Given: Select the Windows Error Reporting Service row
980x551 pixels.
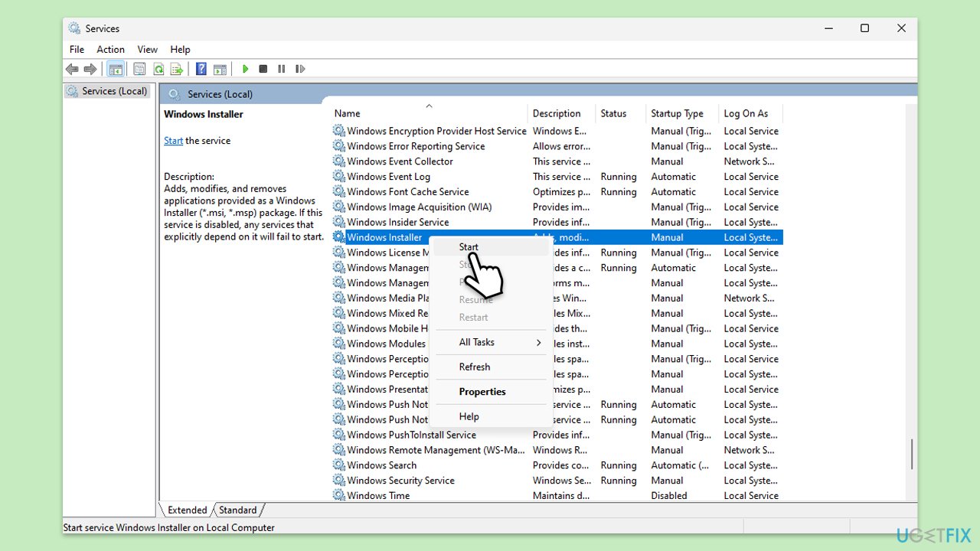Looking at the screenshot, I should [x=557, y=146].
